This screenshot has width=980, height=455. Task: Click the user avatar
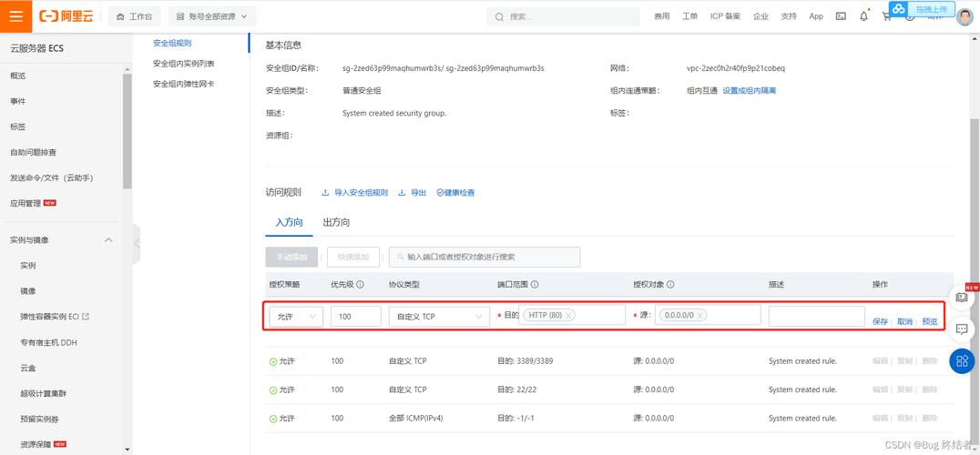pos(965,17)
